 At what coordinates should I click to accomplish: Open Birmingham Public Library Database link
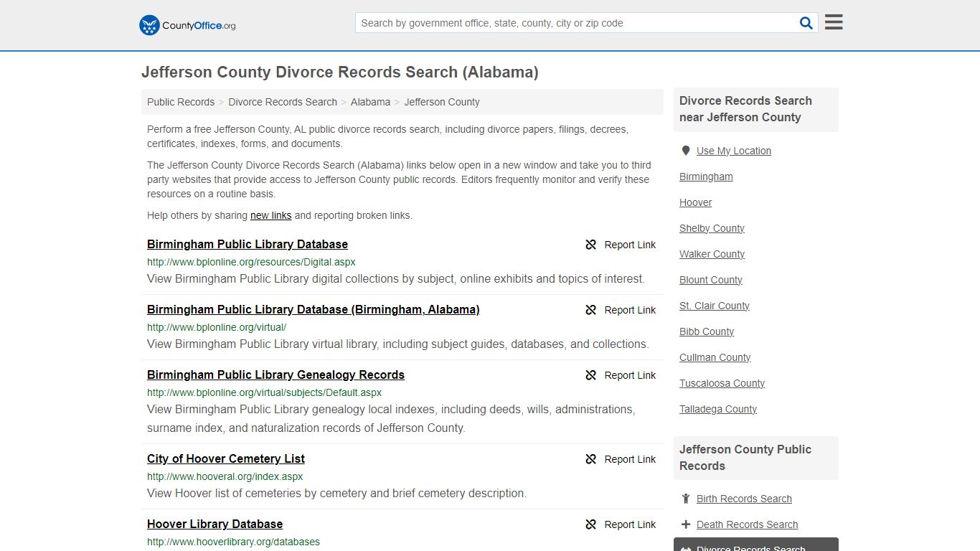tap(248, 244)
